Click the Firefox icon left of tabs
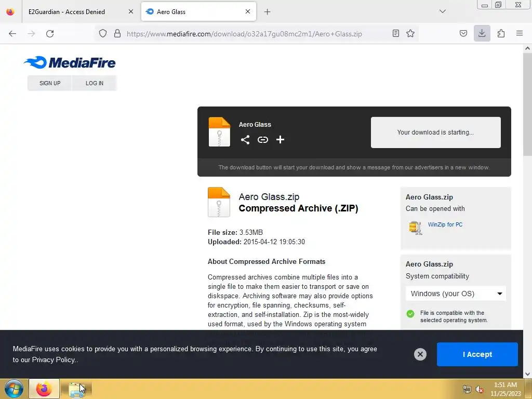 [x=10, y=11]
